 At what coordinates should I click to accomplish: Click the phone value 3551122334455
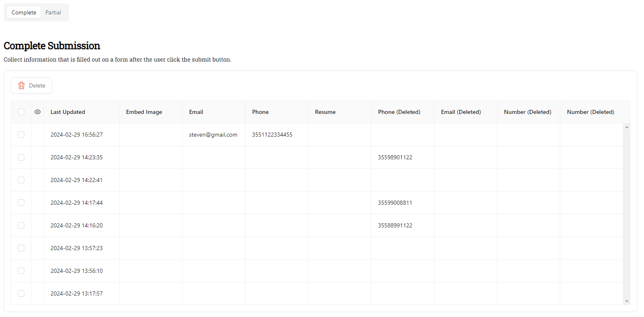pyautogui.click(x=272, y=135)
